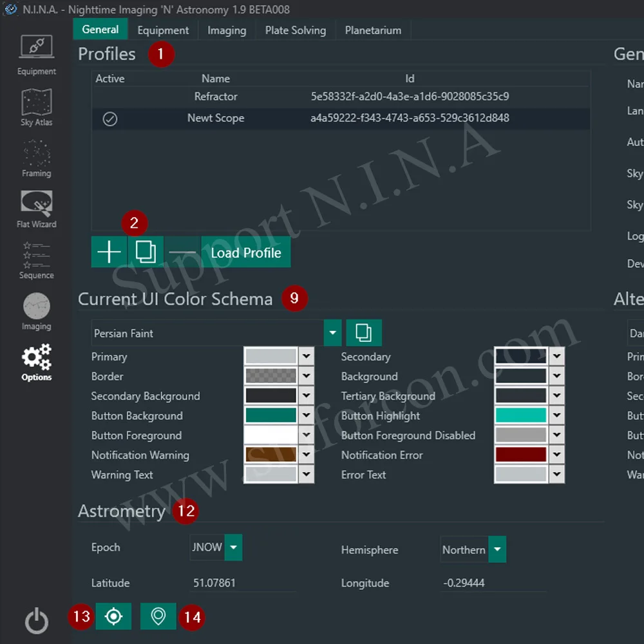Click the Button Foreground white swatch
The width and height of the screenshot is (644, 644).
coord(270,435)
